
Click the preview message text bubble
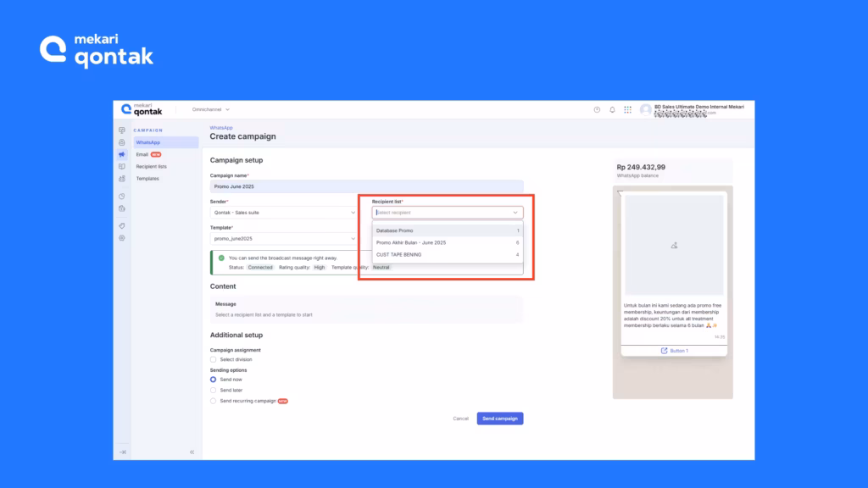(673, 315)
